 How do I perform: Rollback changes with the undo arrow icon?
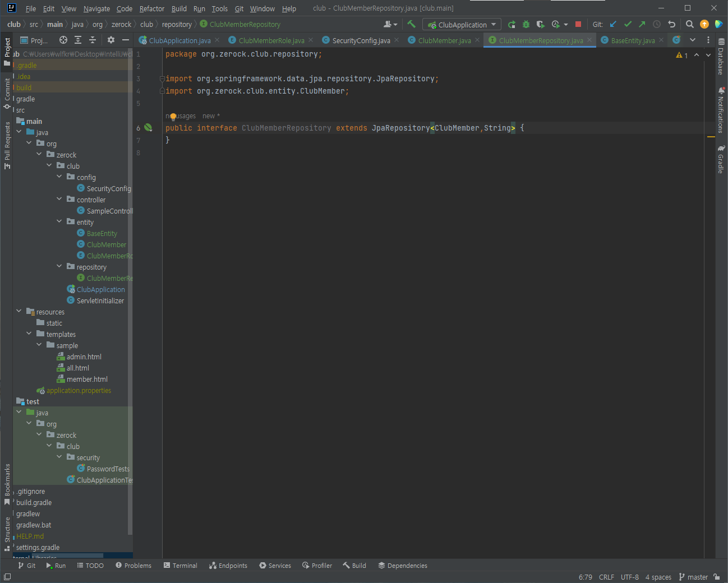pos(671,24)
